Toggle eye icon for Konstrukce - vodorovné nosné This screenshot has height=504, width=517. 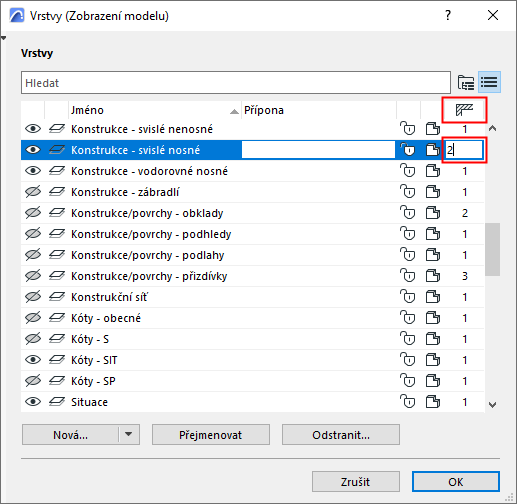(33, 171)
